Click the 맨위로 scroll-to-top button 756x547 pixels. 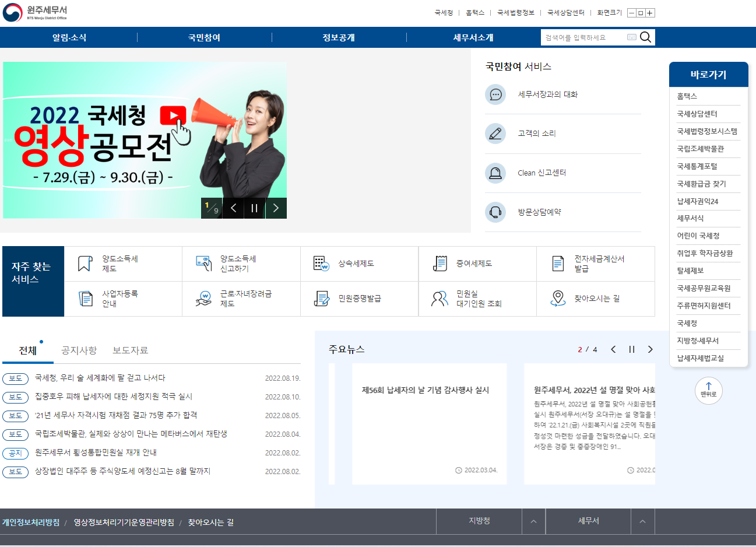point(709,391)
